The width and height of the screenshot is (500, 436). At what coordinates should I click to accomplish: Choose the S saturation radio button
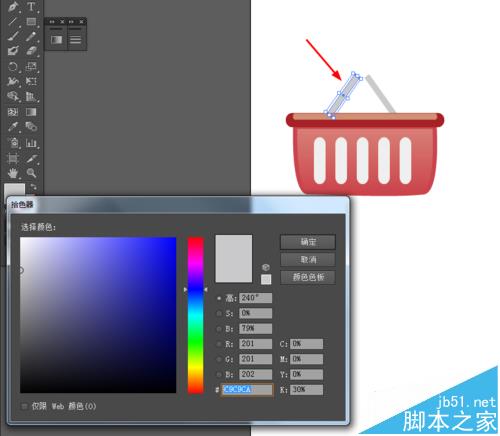click(x=219, y=313)
